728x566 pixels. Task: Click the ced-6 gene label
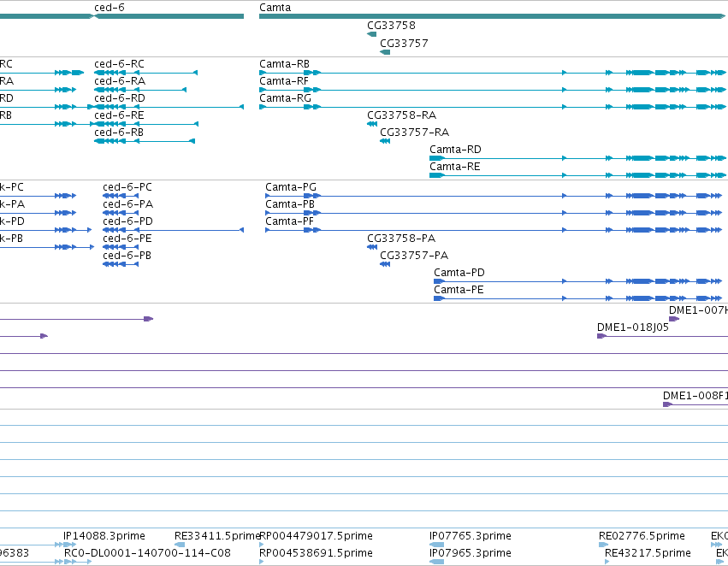pyautogui.click(x=109, y=8)
